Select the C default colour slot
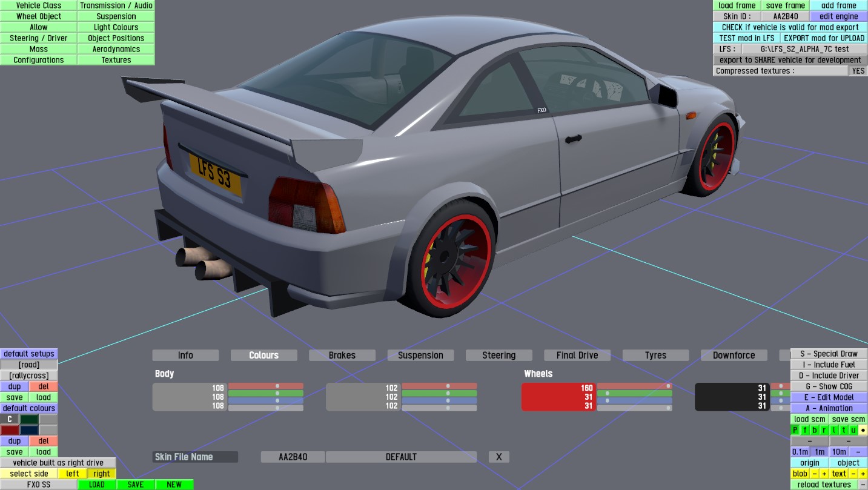 [x=10, y=419]
